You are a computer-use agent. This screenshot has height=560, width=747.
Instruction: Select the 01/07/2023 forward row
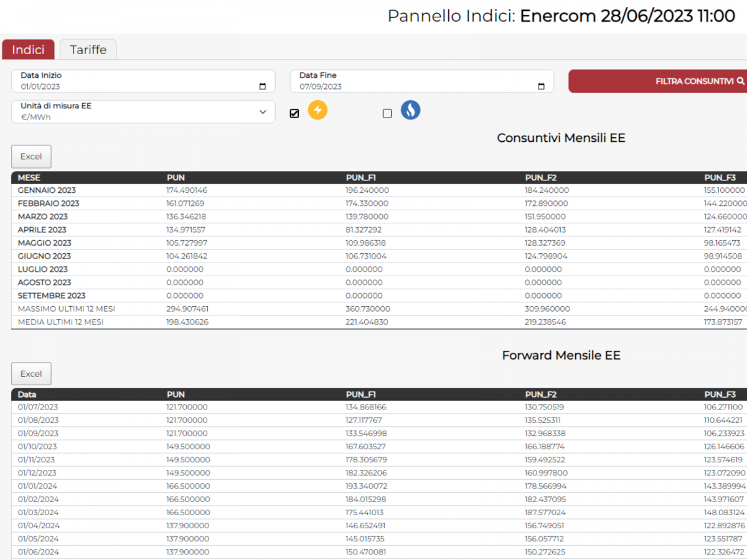pyautogui.click(x=38, y=407)
